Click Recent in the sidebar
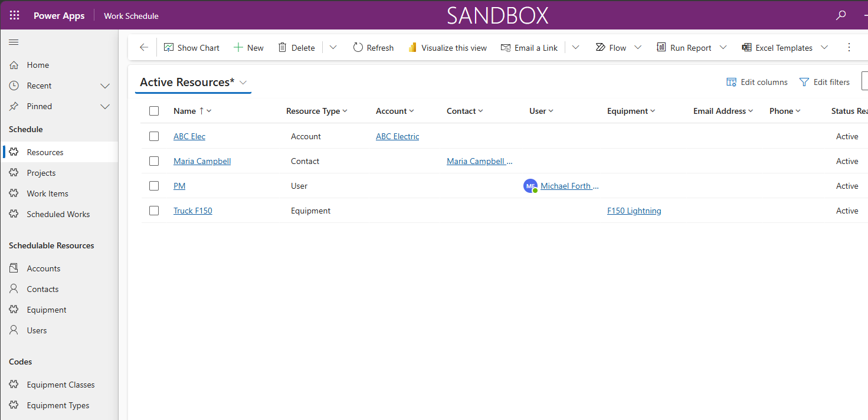Viewport: 868px width, 420px height. pyautogui.click(x=39, y=86)
